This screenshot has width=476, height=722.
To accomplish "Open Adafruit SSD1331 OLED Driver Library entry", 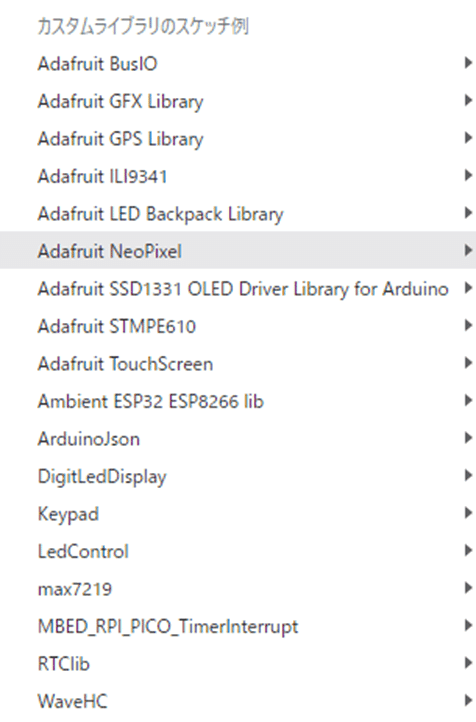I will click(x=238, y=289).
